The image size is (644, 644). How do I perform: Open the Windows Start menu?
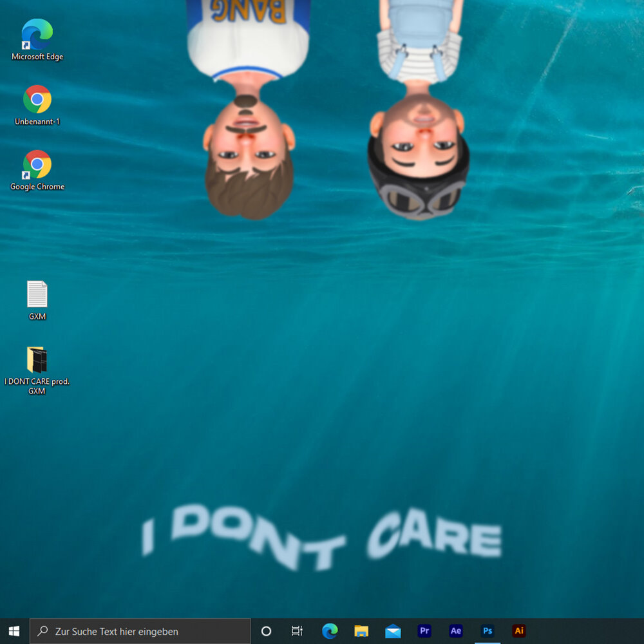pos(14,631)
